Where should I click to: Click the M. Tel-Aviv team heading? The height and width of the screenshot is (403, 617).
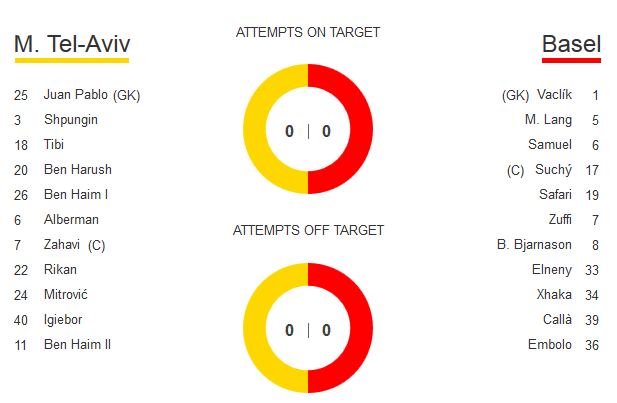pos(72,45)
